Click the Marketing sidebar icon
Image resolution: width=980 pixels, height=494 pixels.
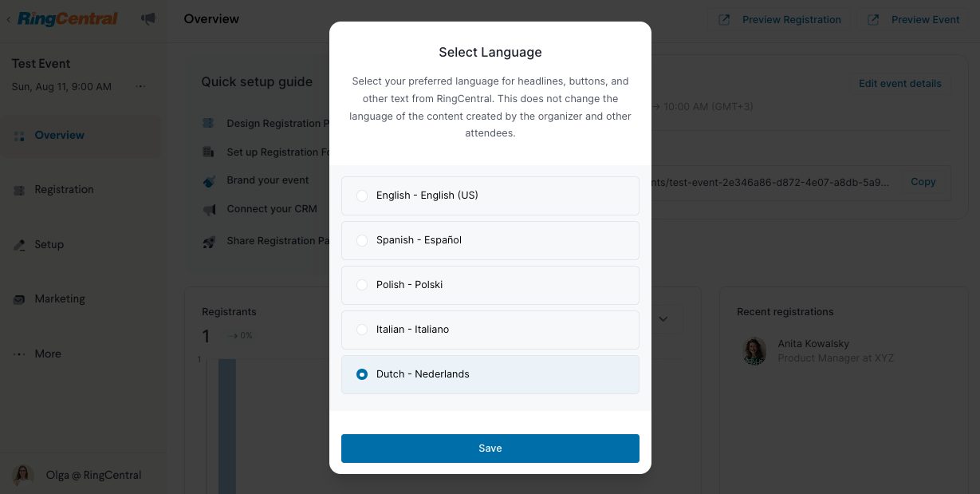tap(19, 299)
